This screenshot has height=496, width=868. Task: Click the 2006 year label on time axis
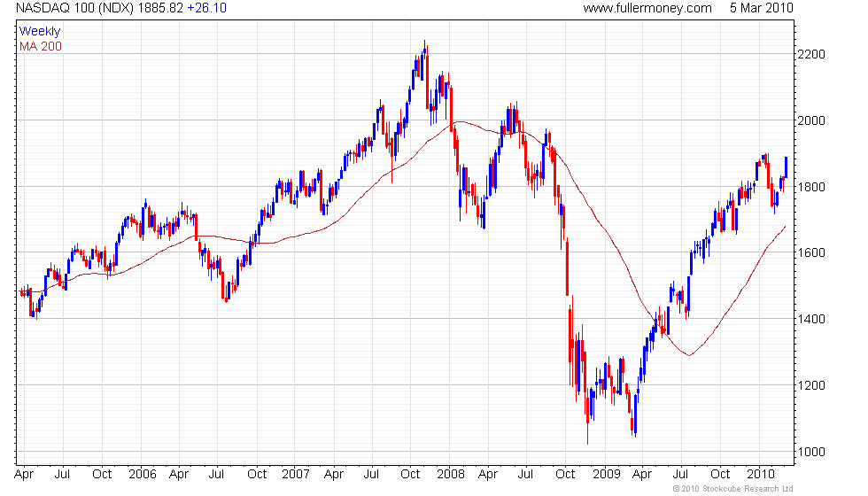click(x=143, y=475)
